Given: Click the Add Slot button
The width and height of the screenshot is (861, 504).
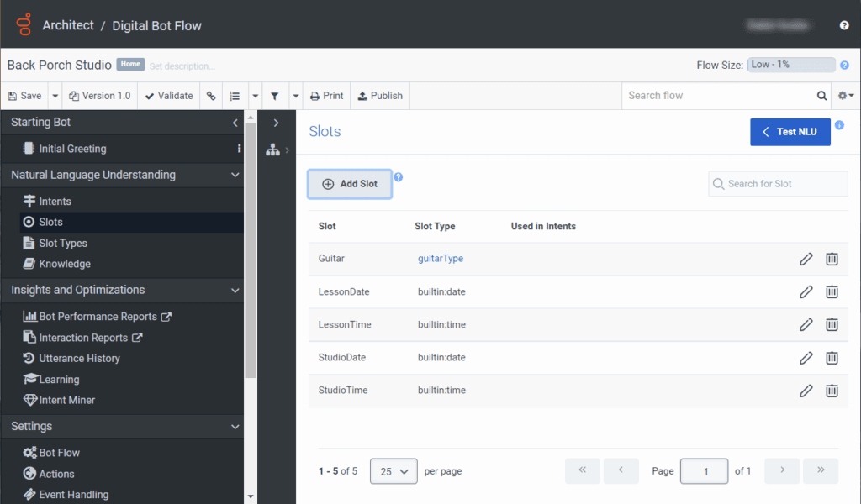Looking at the screenshot, I should [x=350, y=184].
